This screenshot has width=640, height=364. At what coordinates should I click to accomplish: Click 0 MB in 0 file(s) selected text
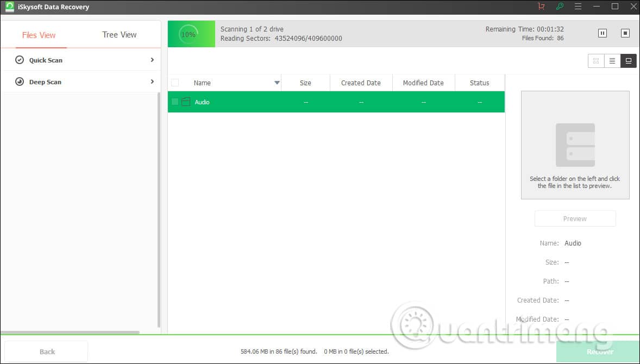coord(356,352)
